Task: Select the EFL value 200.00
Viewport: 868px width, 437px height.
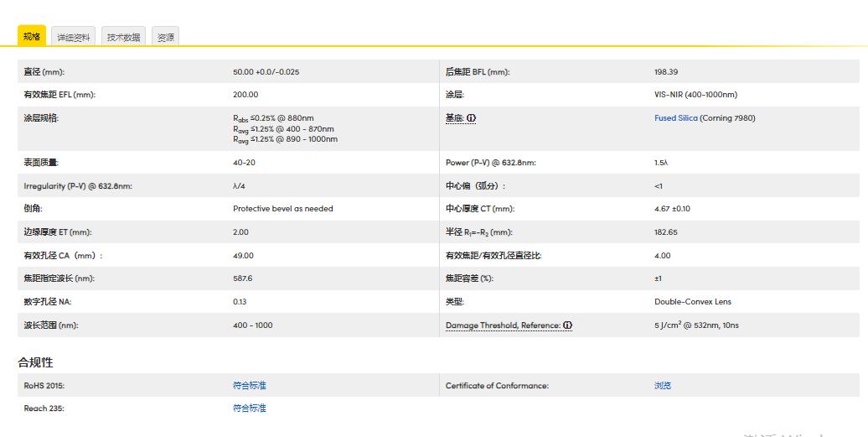Action: point(245,95)
